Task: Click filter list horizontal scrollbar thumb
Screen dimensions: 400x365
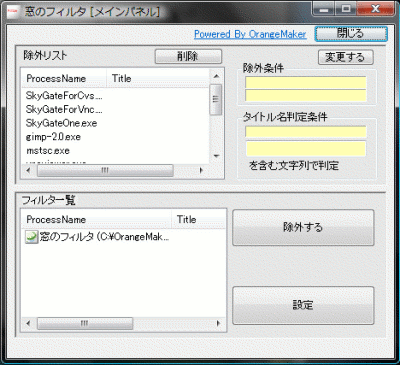Action: pyautogui.click(x=85, y=323)
